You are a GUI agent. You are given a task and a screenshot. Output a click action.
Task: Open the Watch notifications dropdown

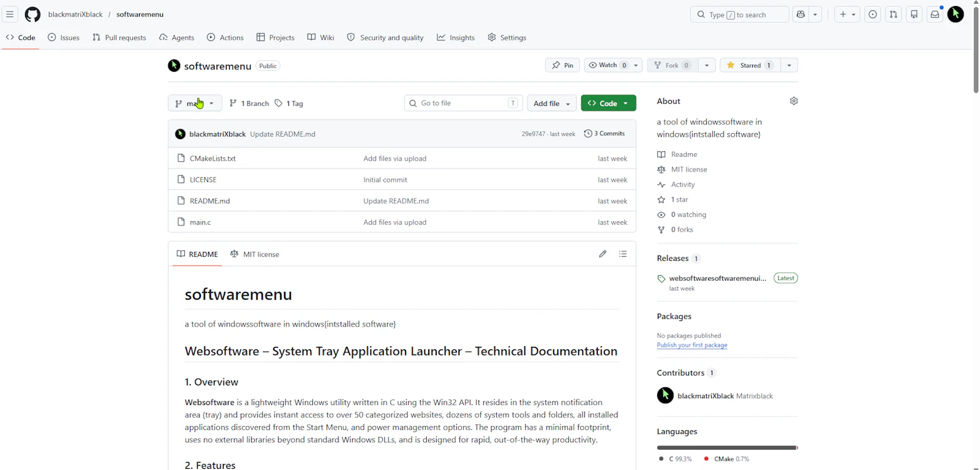(613, 65)
